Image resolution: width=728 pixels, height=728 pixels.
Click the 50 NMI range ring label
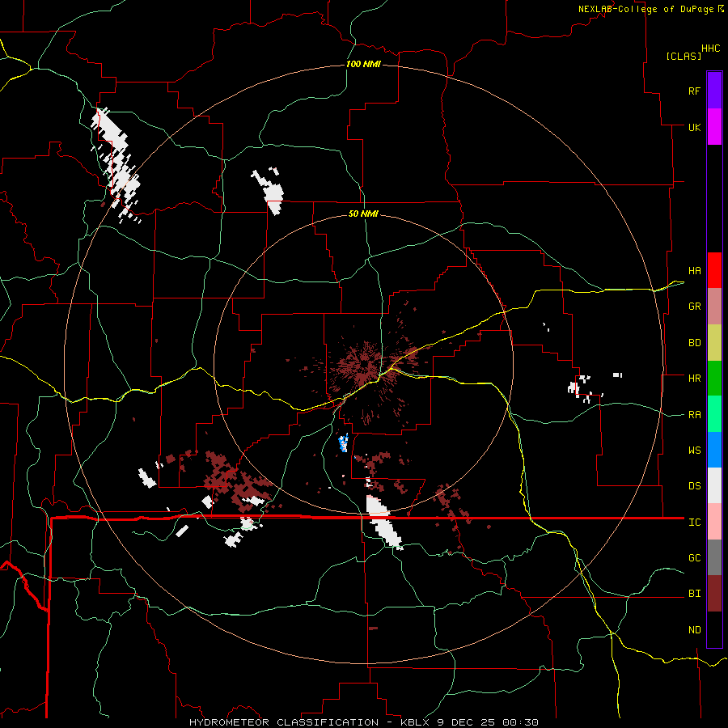pos(363,214)
